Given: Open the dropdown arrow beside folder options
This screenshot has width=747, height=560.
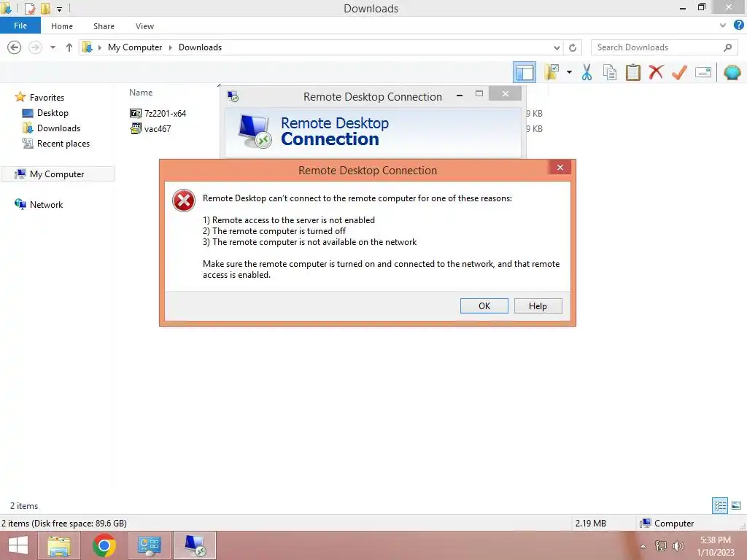Looking at the screenshot, I should (569, 72).
